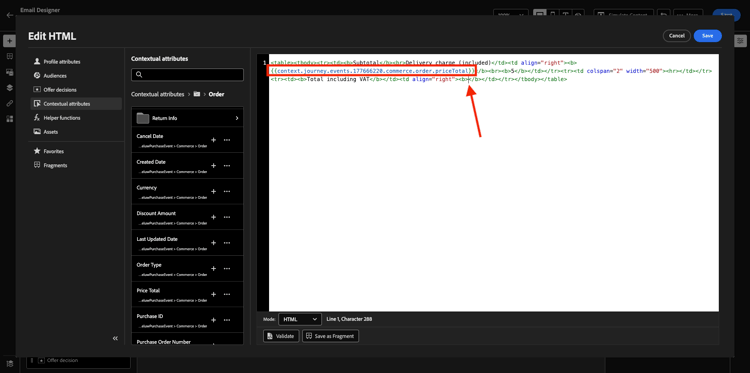The image size is (750, 373).
Task: Open more options for Created Date
Action: pyautogui.click(x=227, y=165)
